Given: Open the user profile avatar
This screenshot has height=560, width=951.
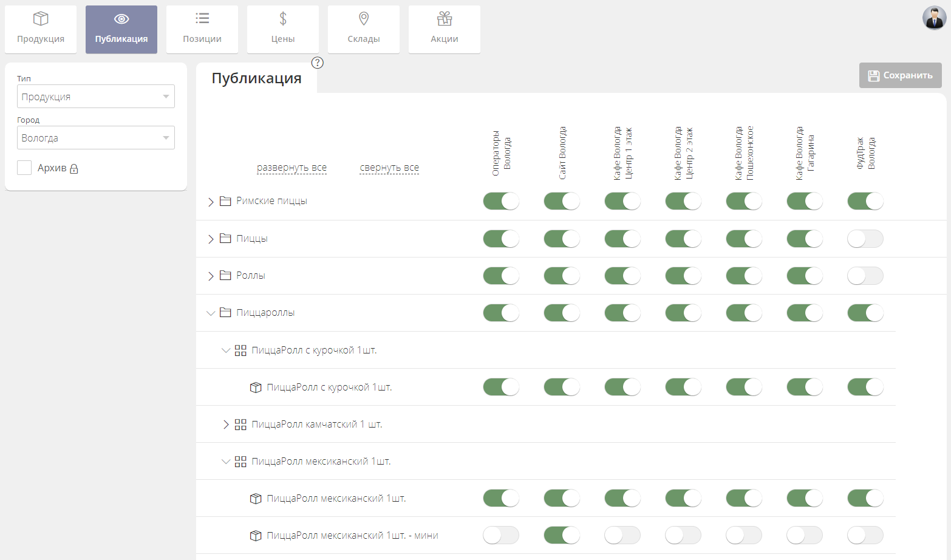Looking at the screenshot, I should (x=934, y=18).
